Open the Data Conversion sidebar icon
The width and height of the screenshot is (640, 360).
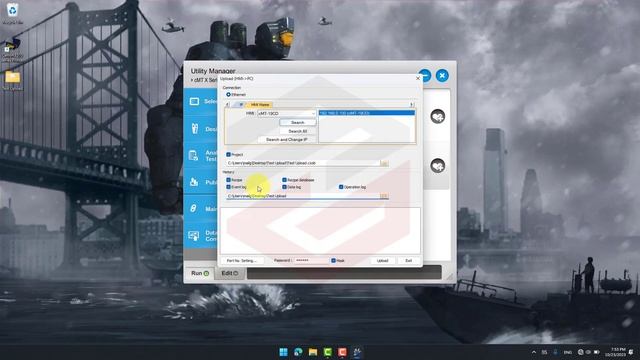click(194, 236)
